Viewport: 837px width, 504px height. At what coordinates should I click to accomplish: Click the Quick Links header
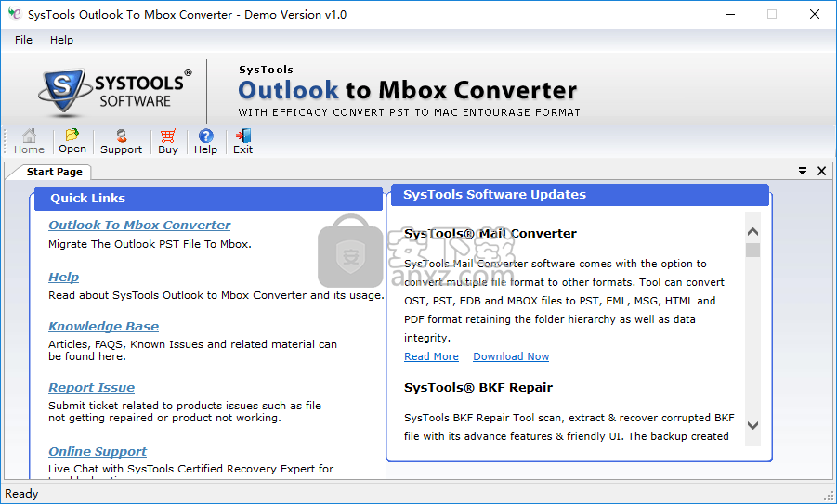tap(209, 199)
